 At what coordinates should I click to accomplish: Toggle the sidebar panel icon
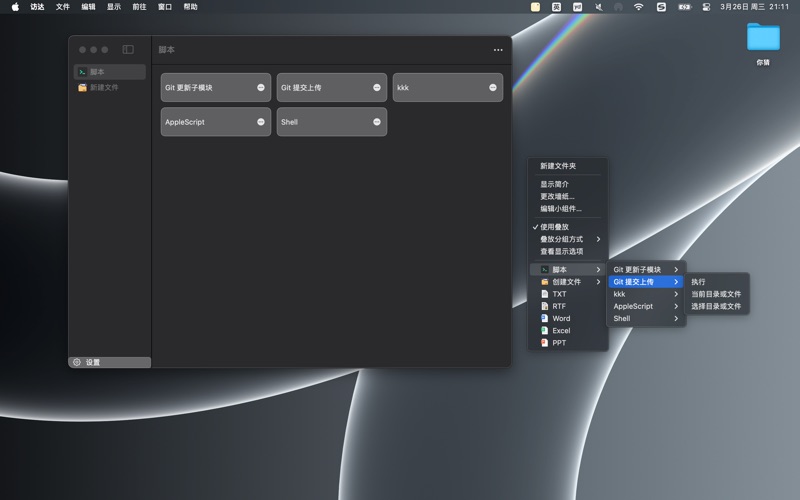128,49
